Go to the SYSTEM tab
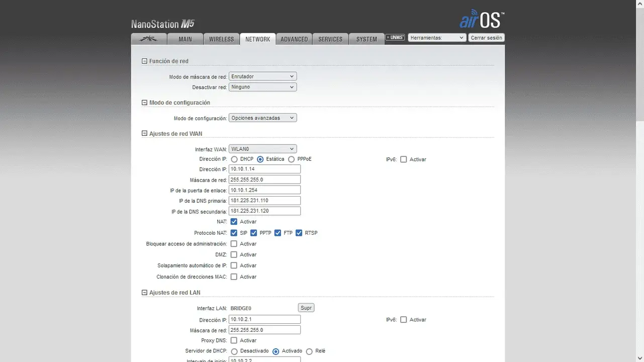This screenshot has width=644, height=362. 366,39
